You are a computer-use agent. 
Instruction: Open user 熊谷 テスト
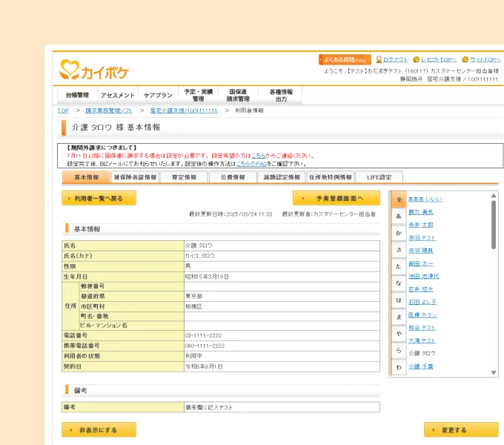pyautogui.click(x=422, y=328)
